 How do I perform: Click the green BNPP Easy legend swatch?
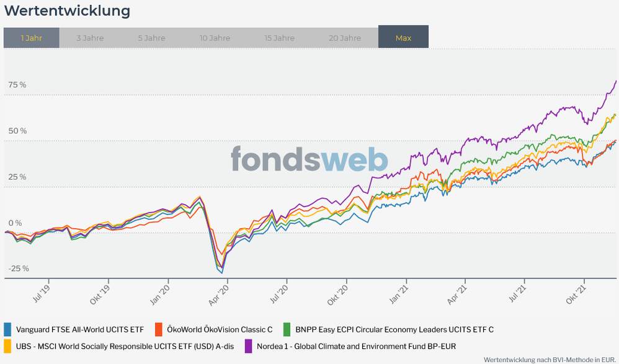[287, 329]
